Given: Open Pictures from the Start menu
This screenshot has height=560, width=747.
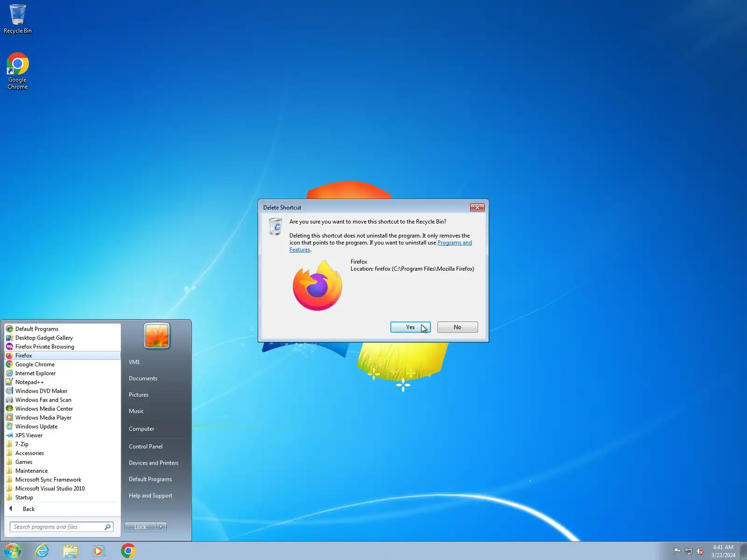Looking at the screenshot, I should (x=139, y=395).
